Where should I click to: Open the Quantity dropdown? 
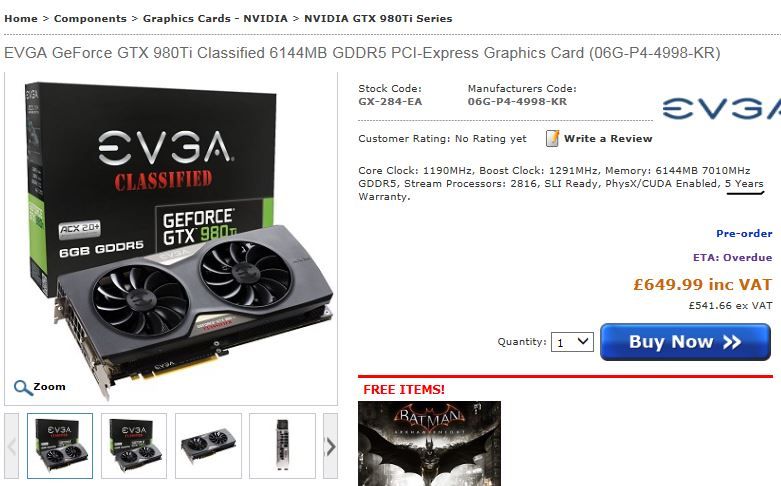tap(572, 342)
